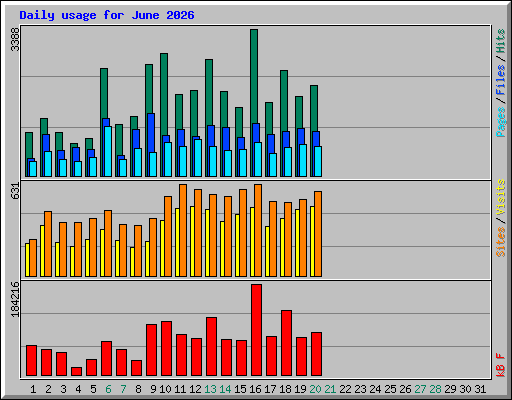The height and width of the screenshot is (400, 512).
Task: Select day label 24 on the x-axis
Action: tap(375, 389)
